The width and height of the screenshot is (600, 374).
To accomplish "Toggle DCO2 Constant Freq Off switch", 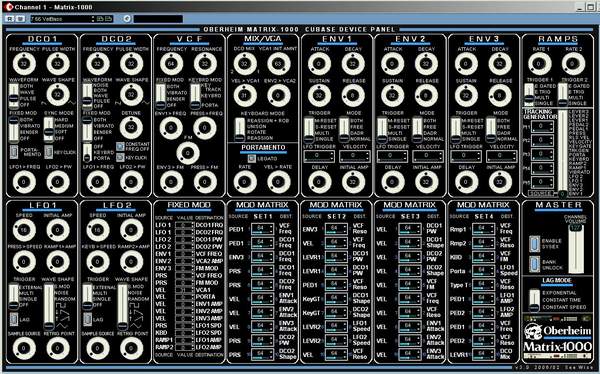I will coord(121,146).
